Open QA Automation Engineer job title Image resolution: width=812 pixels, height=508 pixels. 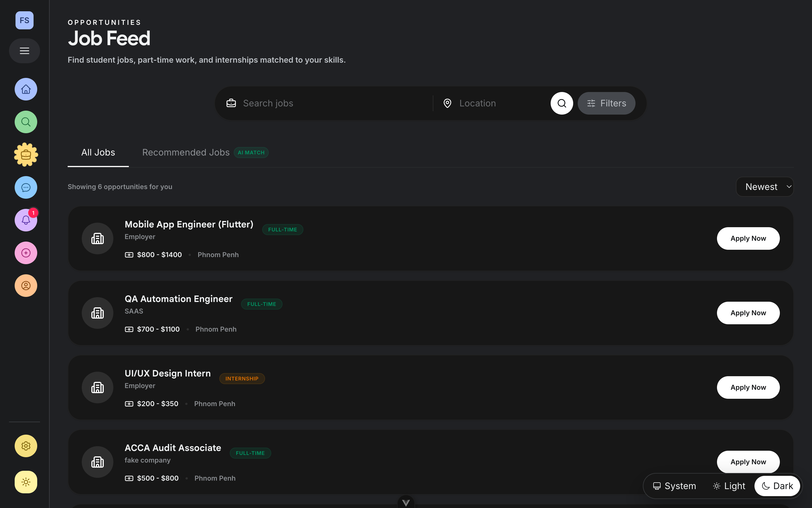[178, 299]
